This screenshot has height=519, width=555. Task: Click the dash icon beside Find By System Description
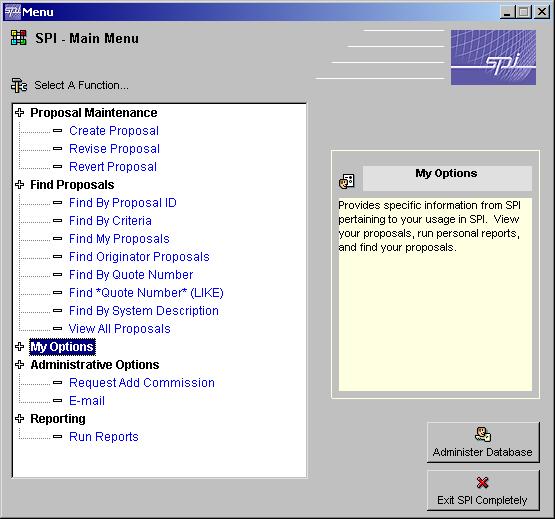(57, 310)
